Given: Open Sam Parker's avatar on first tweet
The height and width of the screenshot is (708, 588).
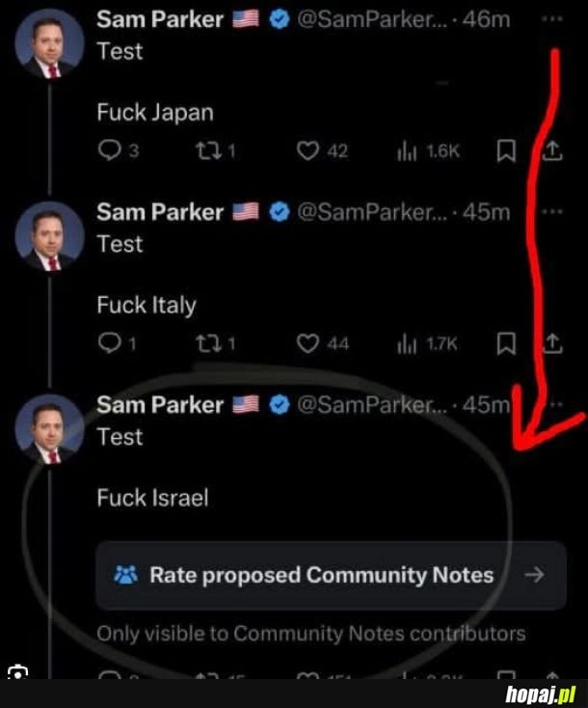Looking at the screenshot, I should tap(50, 43).
